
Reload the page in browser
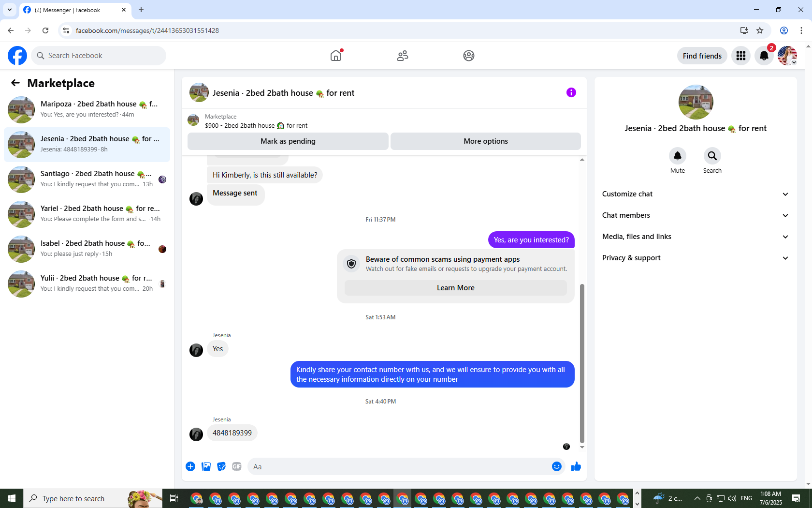pos(45,30)
